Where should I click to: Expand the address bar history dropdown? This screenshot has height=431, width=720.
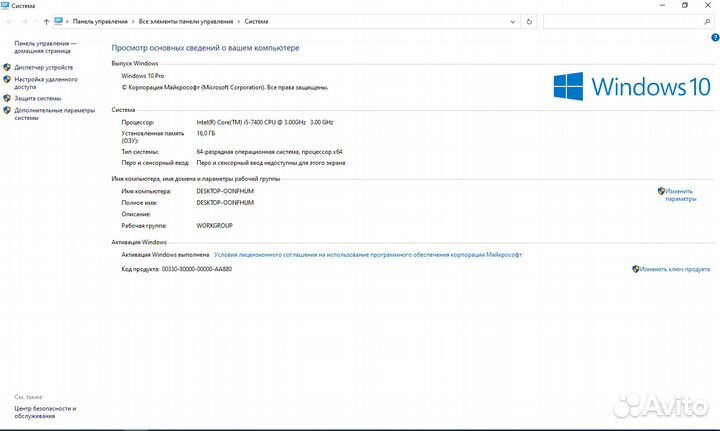pyautogui.click(x=512, y=22)
